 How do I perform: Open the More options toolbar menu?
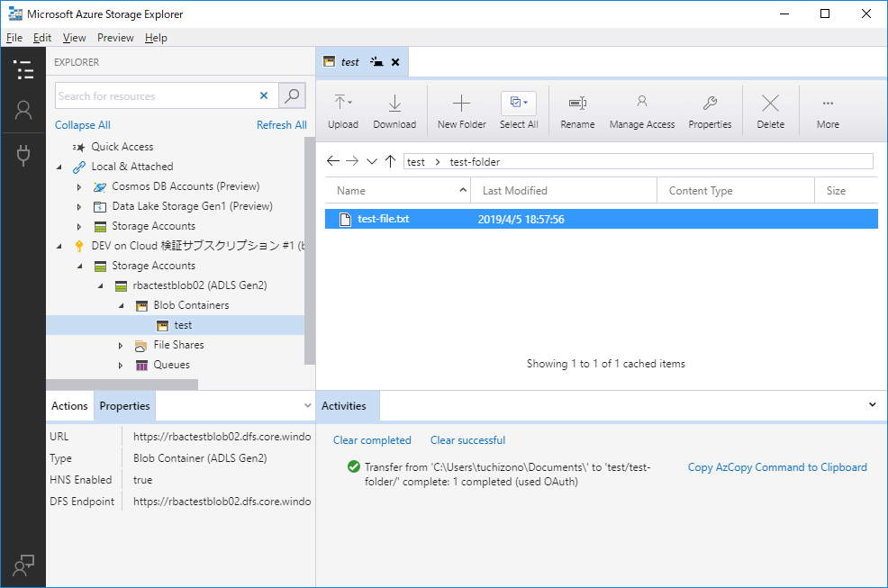coord(828,112)
